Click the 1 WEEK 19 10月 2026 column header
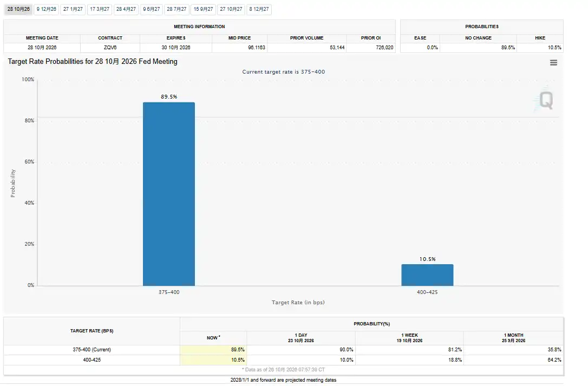Screen dimensions: 588x386 coord(409,338)
